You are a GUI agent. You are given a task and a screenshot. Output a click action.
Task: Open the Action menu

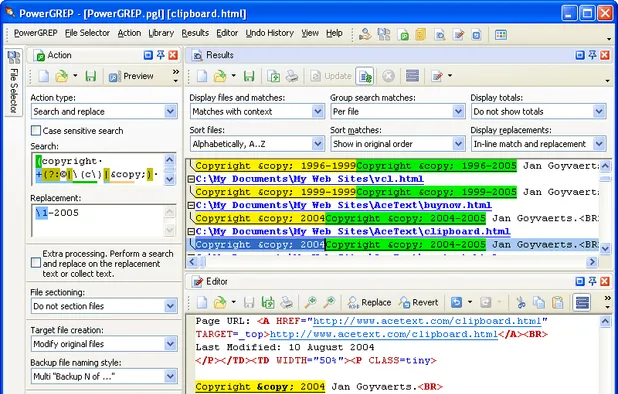click(129, 33)
